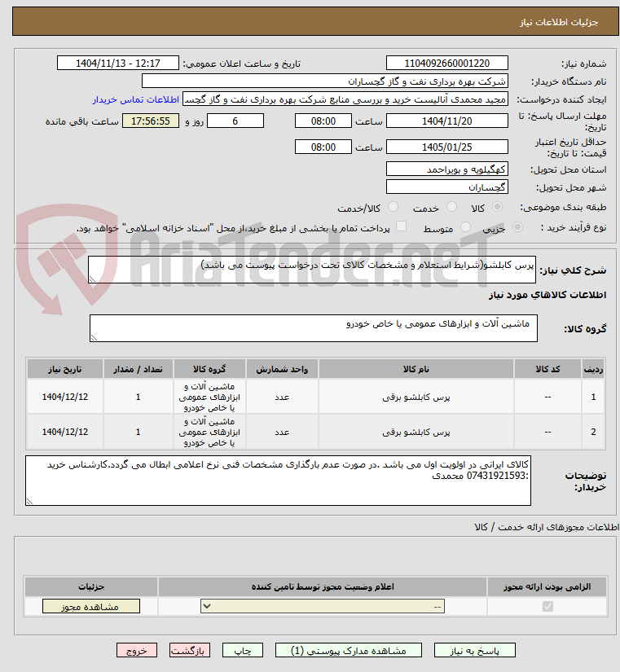Viewport: 620px width, 672px height.
Task: Click عدد unit cell in row 1
Action: 282,397
